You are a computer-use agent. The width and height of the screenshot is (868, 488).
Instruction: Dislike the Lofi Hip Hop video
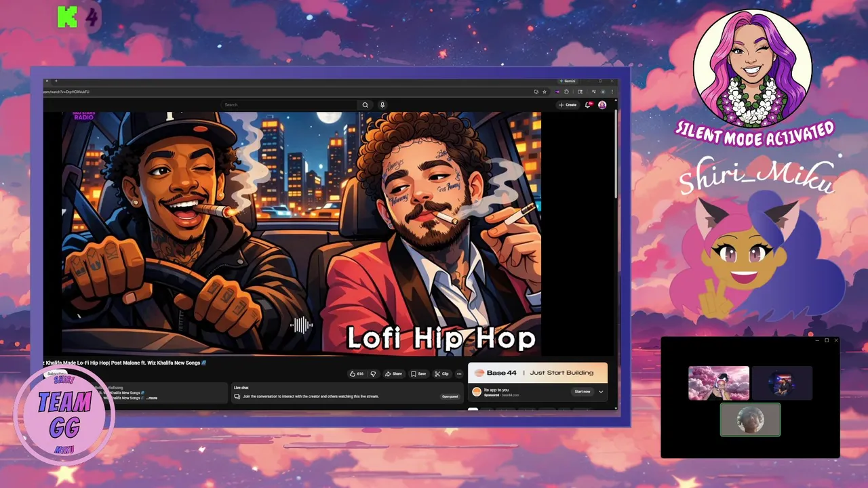tap(373, 373)
